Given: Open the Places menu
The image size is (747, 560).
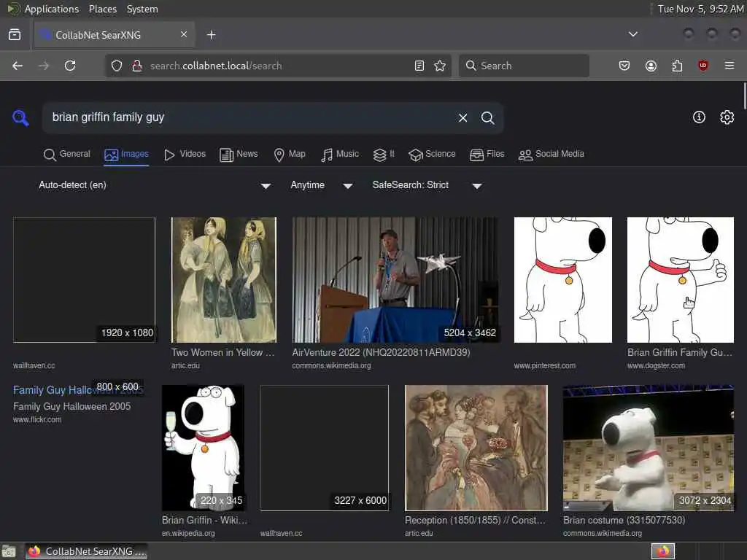Looking at the screenshot, I should coord(102,9).
